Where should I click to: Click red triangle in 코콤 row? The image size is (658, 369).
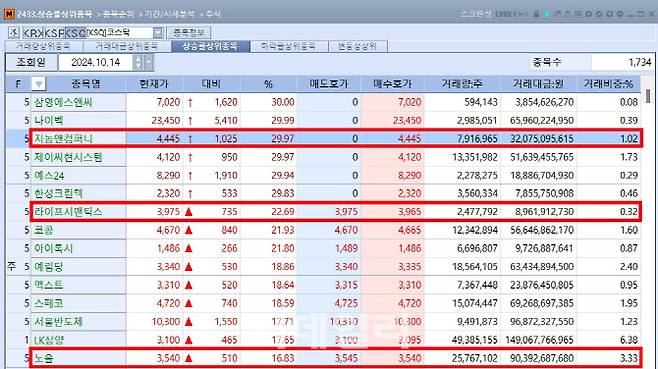click(x=189, y=230)
